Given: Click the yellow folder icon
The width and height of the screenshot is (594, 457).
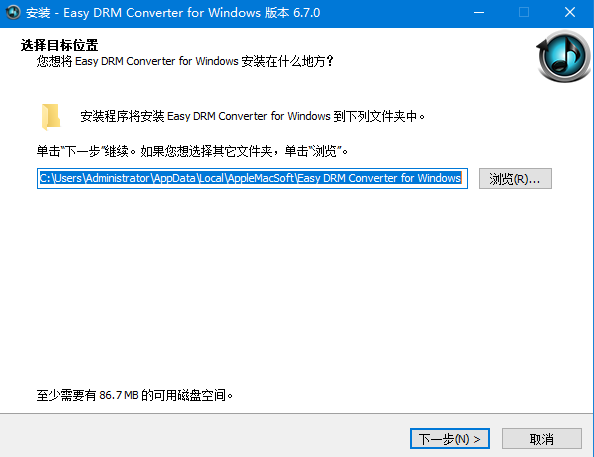Looking at the screenshot, I should click(x=51, y=116).
